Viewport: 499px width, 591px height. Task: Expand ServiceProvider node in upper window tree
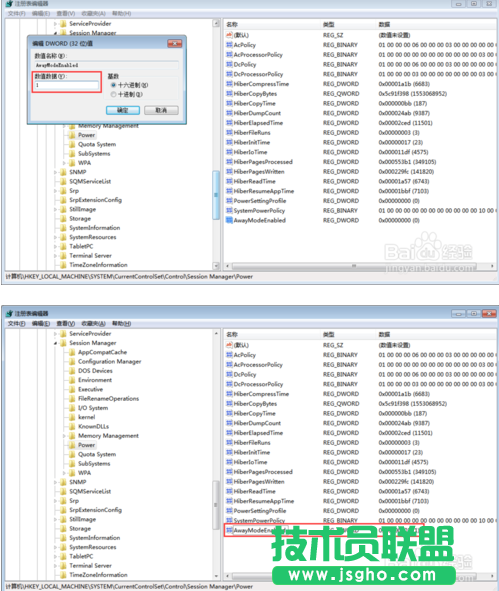click(x=55, y=24)
